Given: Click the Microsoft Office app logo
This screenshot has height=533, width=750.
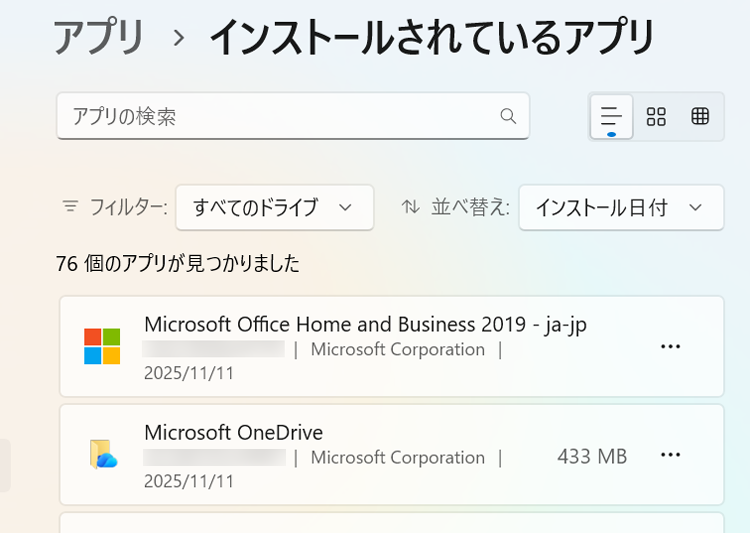Looking at the screenshot, I should click(x=102, y=346).
